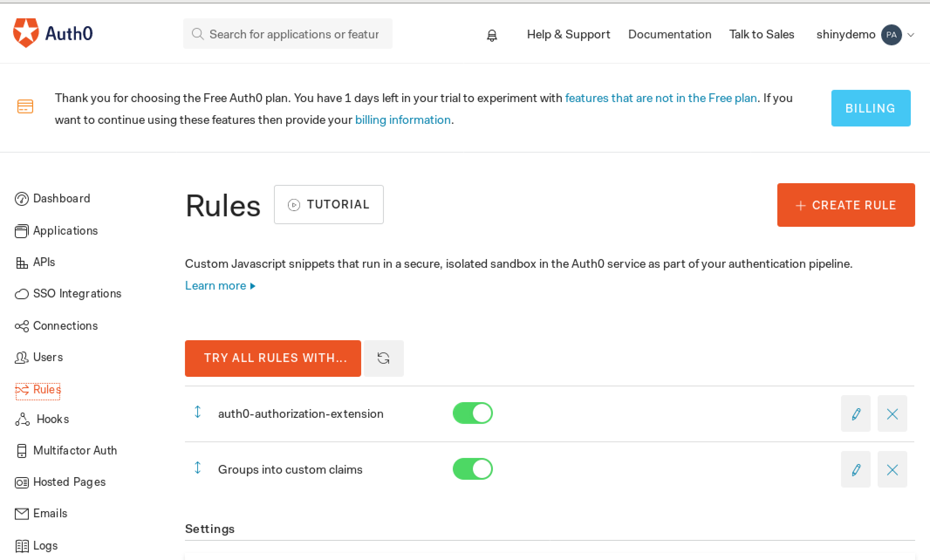Click the Auth0 logo

coord(53,34)
